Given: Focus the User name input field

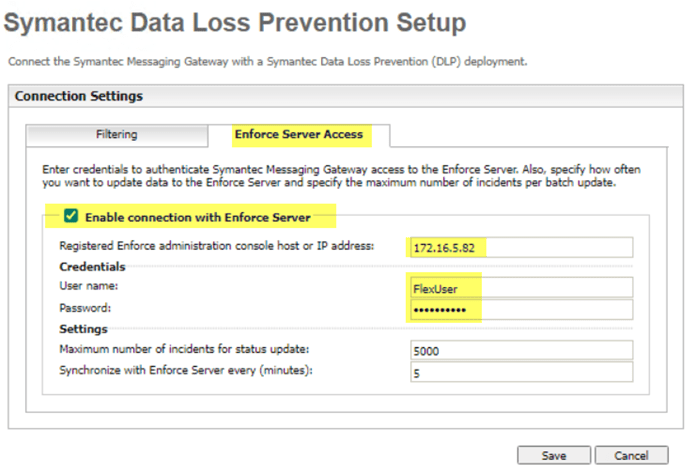Looking at the screenshot, I should click(521, 288).
